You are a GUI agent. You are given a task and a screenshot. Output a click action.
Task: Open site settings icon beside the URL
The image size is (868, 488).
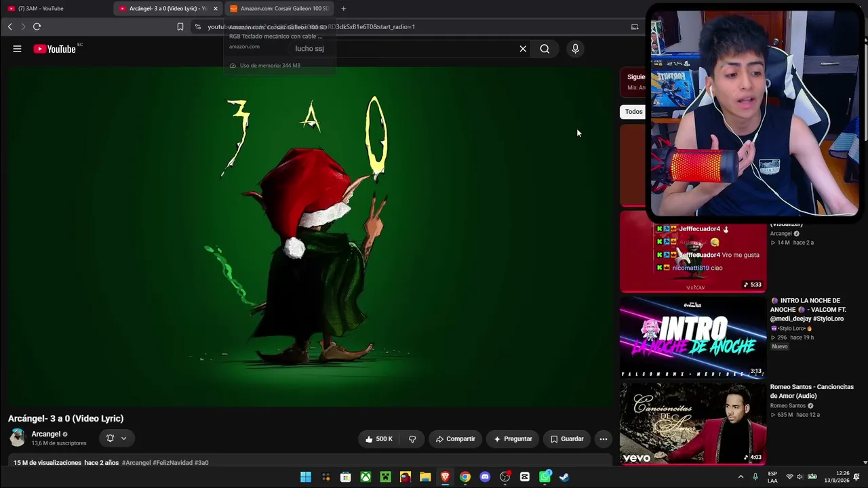point(197,26)
